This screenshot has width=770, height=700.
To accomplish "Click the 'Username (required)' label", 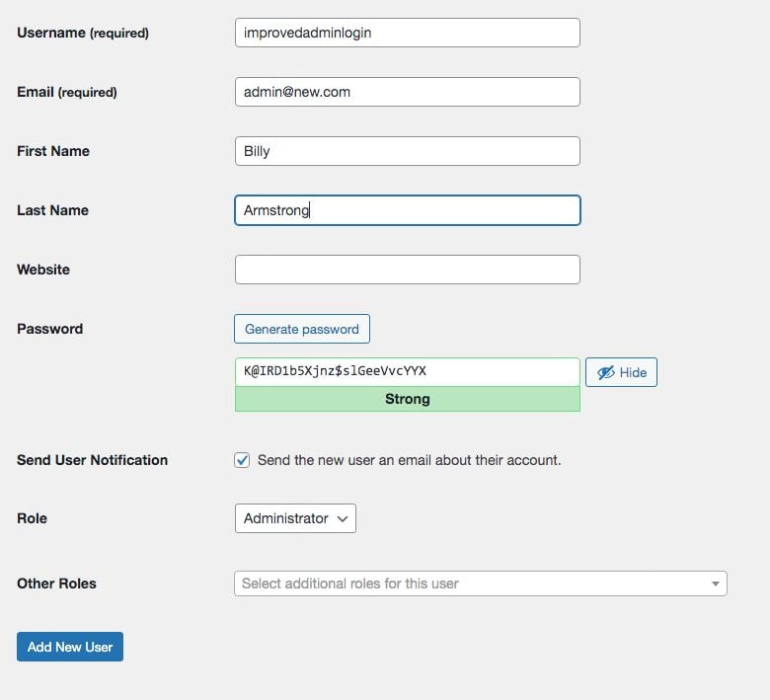I will tap(83, 33).
